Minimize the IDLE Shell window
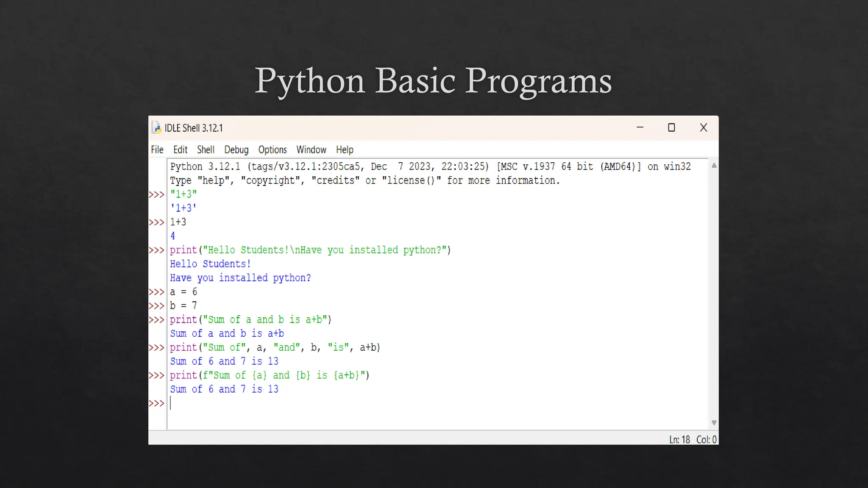The image size is (868, 488). pyautogui.click(x=640, y=128)
